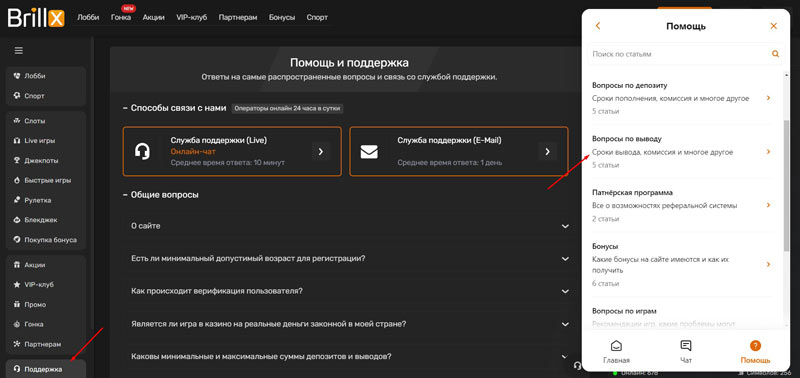
Task: Click the search magnifier icon in help panel
Action: (x=776, y=54)
